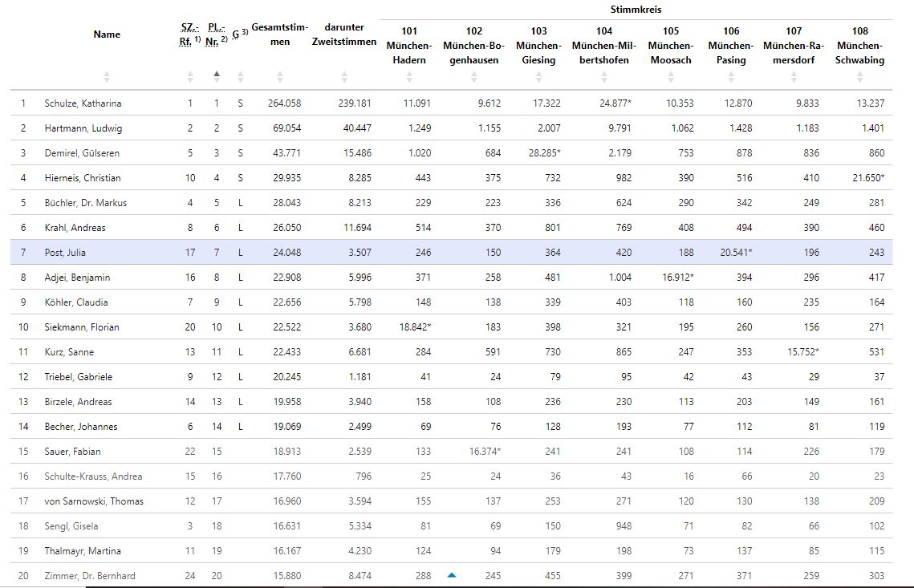Click sort arrows below 104 München-Milbertshofen
Screen dimensions: 914x588
click(603, 77)
